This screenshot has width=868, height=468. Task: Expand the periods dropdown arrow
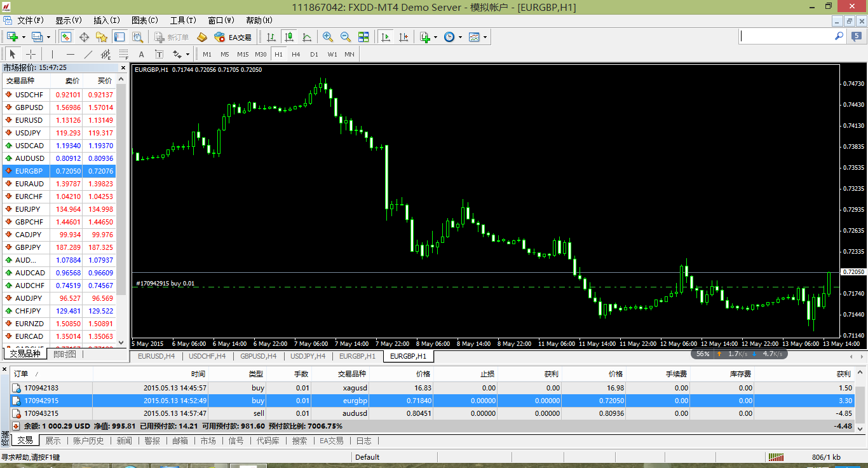pyautogui.click(x=460, y=38)
